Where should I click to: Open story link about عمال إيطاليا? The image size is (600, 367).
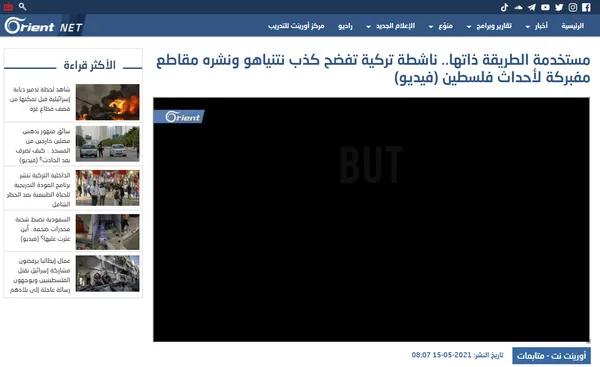40,275
